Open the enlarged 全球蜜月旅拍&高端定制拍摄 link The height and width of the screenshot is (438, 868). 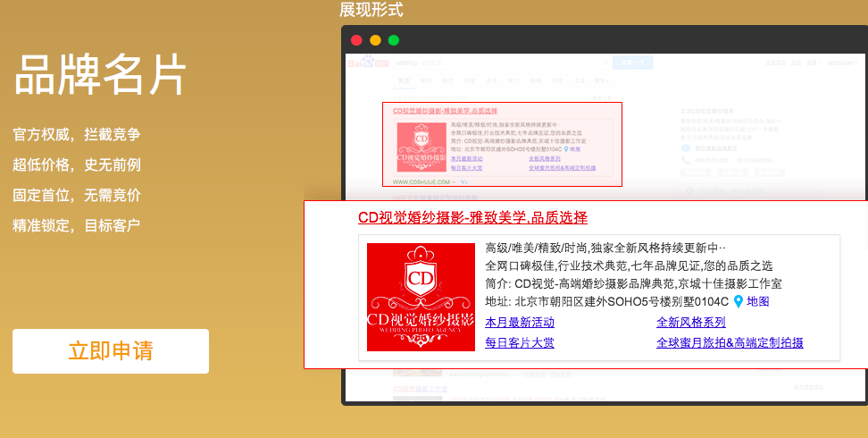click(x=730, y=342)
